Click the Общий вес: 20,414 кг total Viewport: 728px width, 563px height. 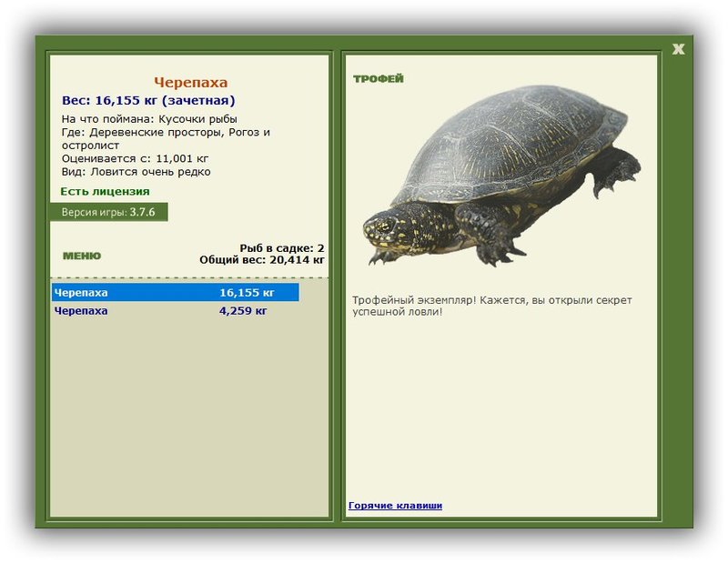pyautogui.click(x=262, y=260)
